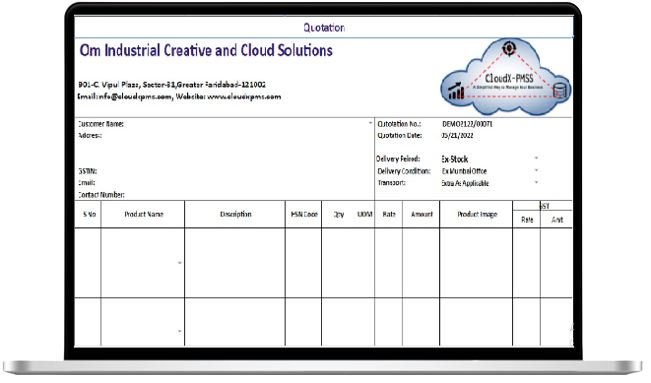Expand the Transport Extra As Applicable dropdown
The height and width of the screenshot is (383, 651).
click(x=536, y=182)
